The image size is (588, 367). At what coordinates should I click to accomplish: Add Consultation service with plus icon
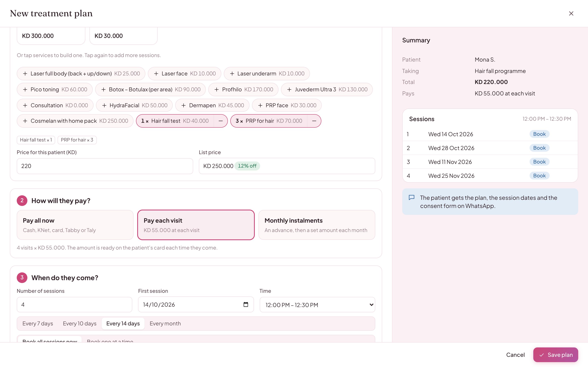click(25, 105)
